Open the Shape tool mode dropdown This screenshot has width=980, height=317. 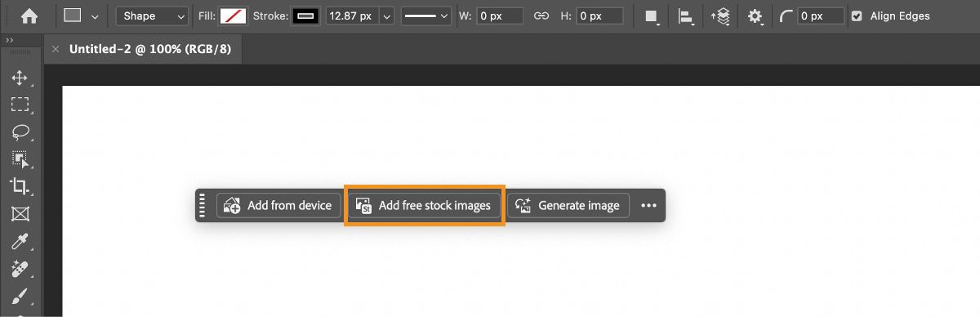coord(153,16)
